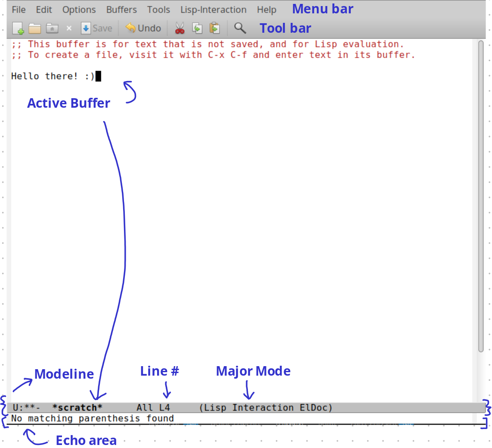Open the Tools menu
Image resolution: width=492 pixels, height=448 pixels.
point(158,9)
